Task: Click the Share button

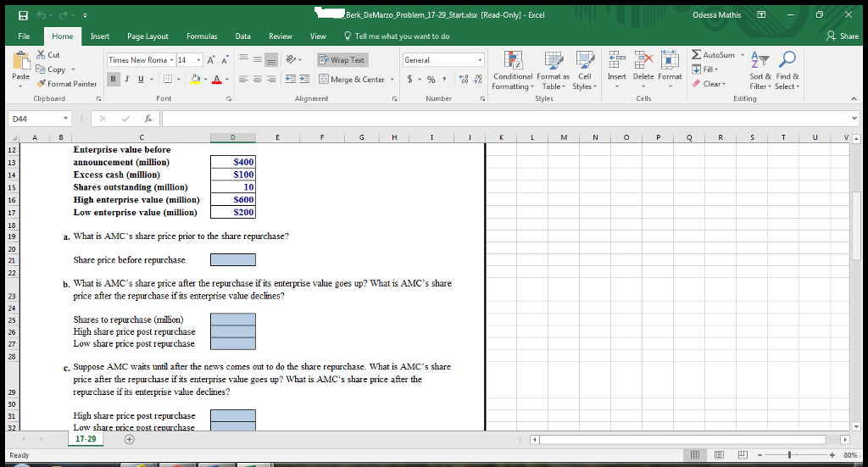Action: coord(843,36)
